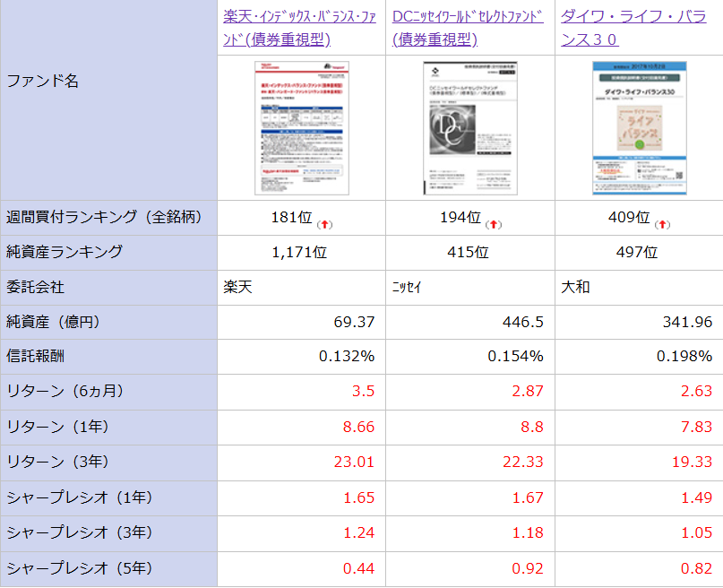The width and height of the screenshot is (723, 588).
Task: Click the 181位 ranking value
Action: pyautogui.click(x=291, y=217)
